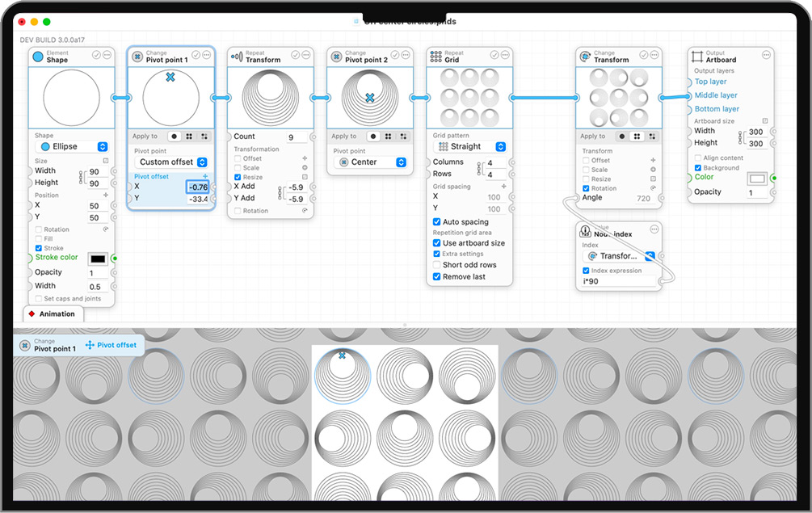This screenshot has height=513, width=812.
Task: Click the Top layer output link
Action: 711,82
